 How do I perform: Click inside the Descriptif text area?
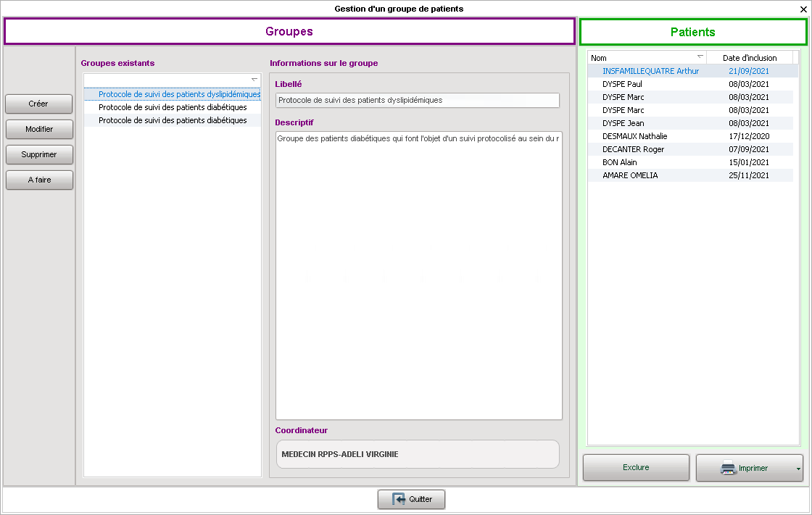click(418, 275)
